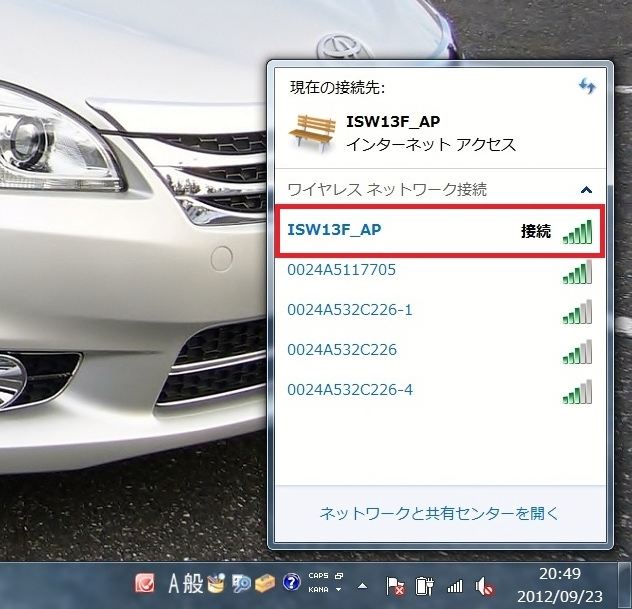The height and width of the screenshot is (609, 632).
Task: Click the refresh network list icon
Action: (587, 85)
